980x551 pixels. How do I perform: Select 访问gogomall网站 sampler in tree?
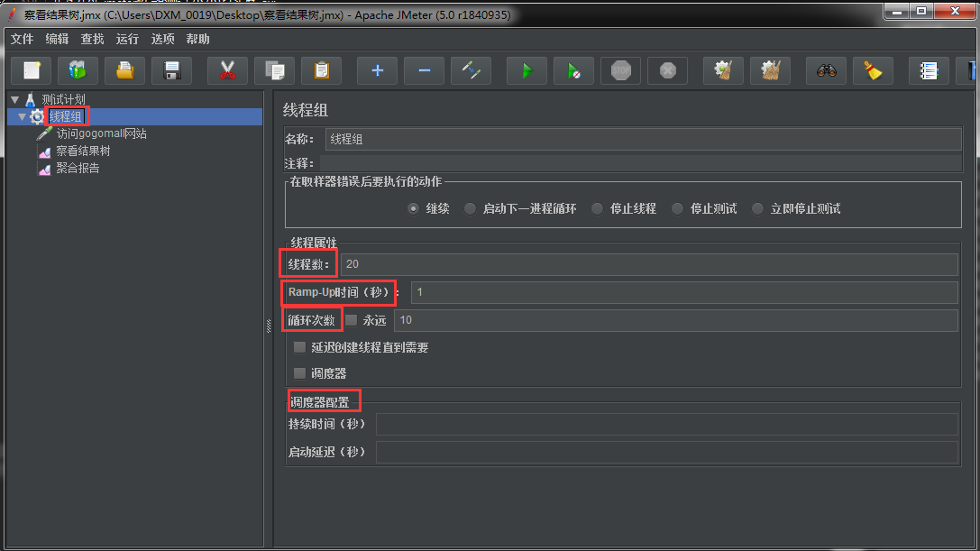(101, 133)
